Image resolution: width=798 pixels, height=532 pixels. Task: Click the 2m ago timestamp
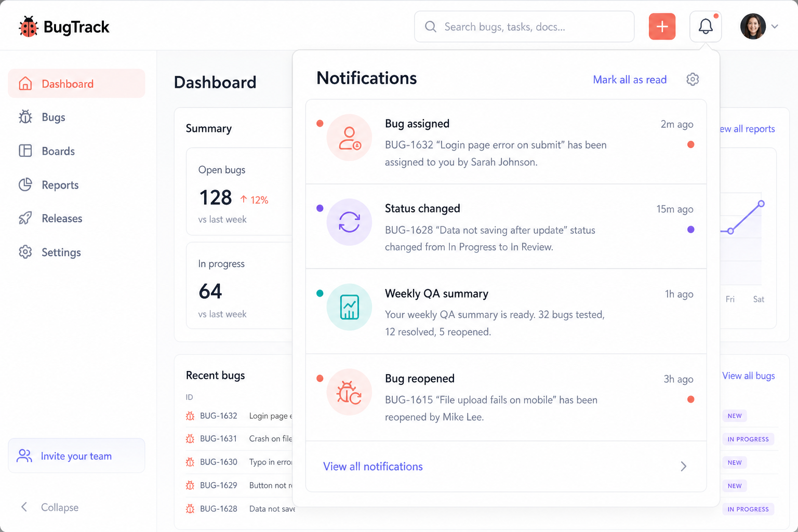coord(677,124)
